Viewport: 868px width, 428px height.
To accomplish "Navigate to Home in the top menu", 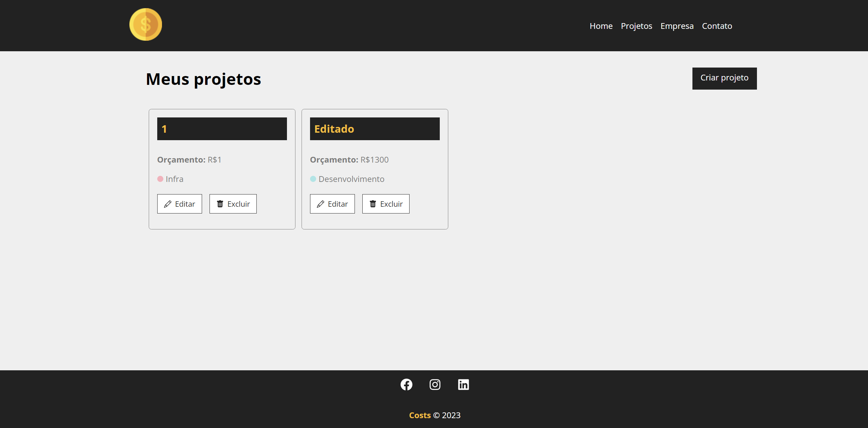I will click(601, 26).
